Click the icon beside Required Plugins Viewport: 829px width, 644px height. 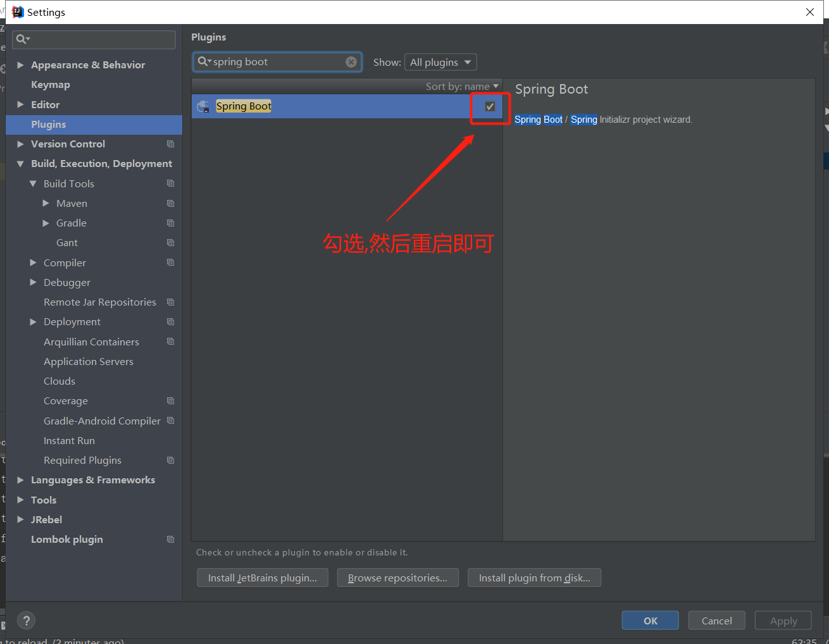(x=170, y=460)
